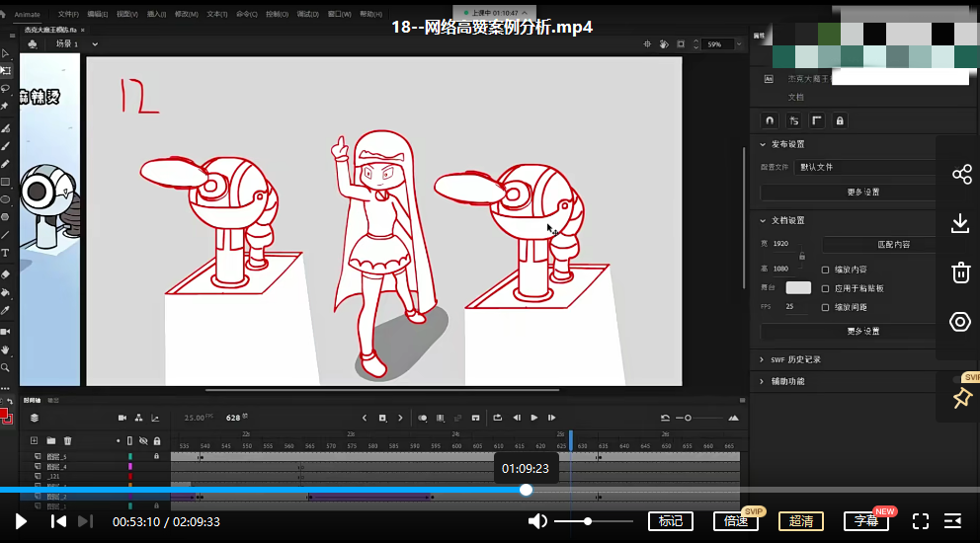Image resolution: width=980 pixels, height=543 pixels.
Task: Toggle hide all layers eye icon
Action: pos(143,440)
